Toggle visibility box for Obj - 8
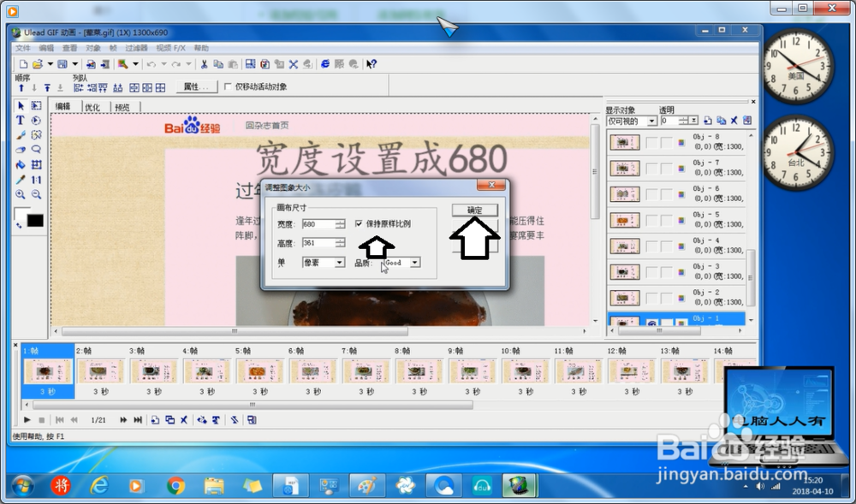The image size is (856, 504). (651, 143)
